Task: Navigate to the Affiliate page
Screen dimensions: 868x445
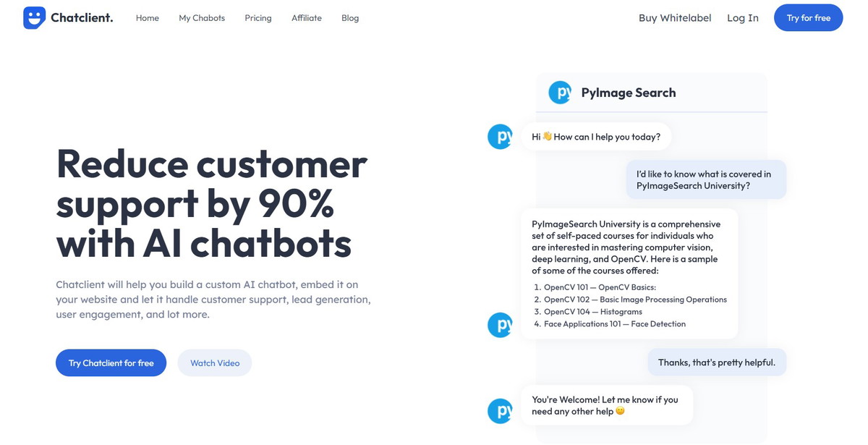Action: pos(307,18)
